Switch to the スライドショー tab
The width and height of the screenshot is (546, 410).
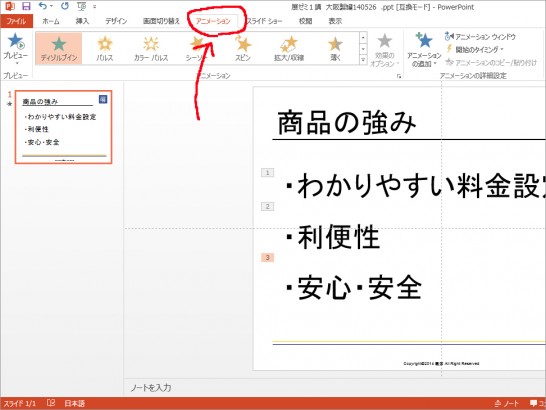(x=264, y=21)
